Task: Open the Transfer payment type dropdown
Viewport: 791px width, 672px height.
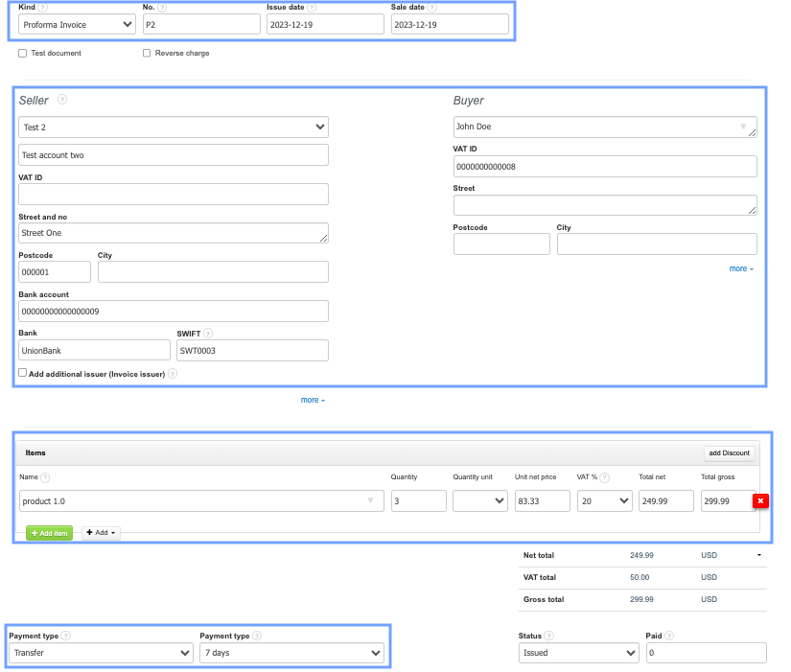Action: (x=101, y=653)
